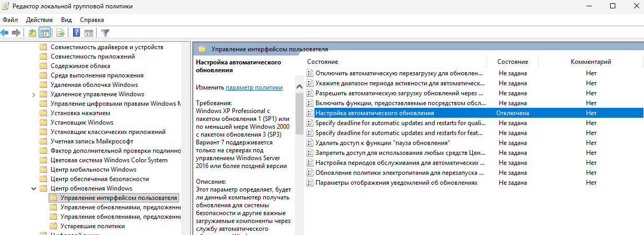This screenshot has height=235, width=644.
Task: Open the параметр политики link
Action: (254, 87)
